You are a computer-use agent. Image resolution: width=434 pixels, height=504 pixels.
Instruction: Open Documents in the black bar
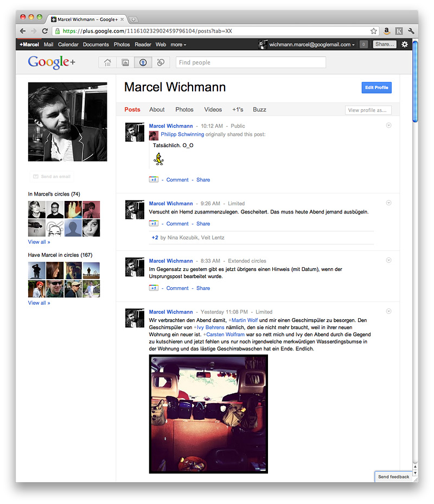click(x=95, y=45)
